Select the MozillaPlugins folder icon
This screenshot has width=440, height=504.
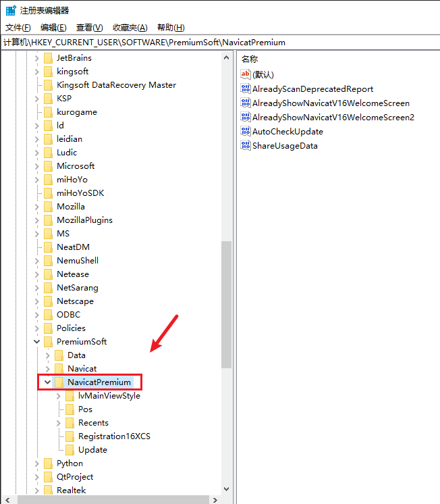tap(48, 220)
